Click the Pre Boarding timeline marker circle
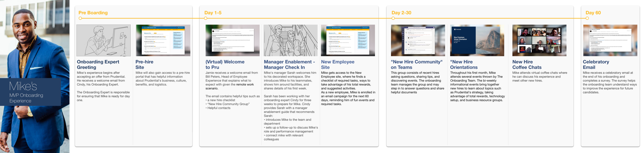The height and width of the screenshot is (153, 644). pyautogui.click(x=80, y=18)
